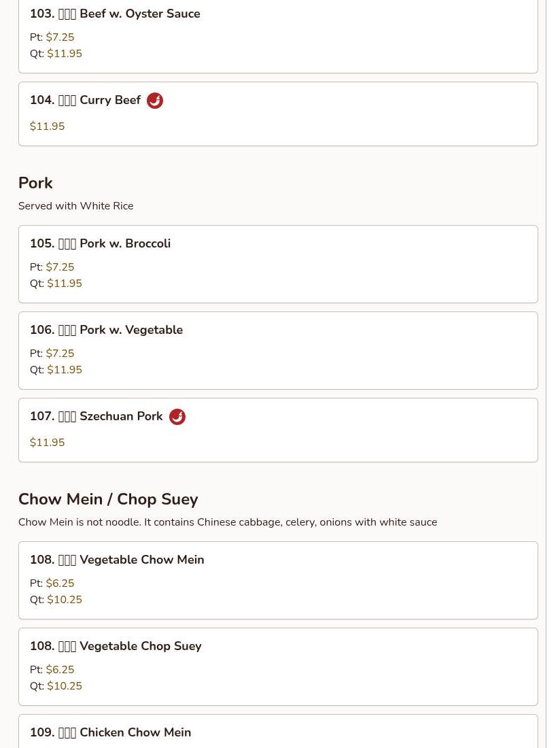Click Pork w. Vegetable quart price $11.95
The height and width of the screenshot is (748, 560).
[65, 370]
